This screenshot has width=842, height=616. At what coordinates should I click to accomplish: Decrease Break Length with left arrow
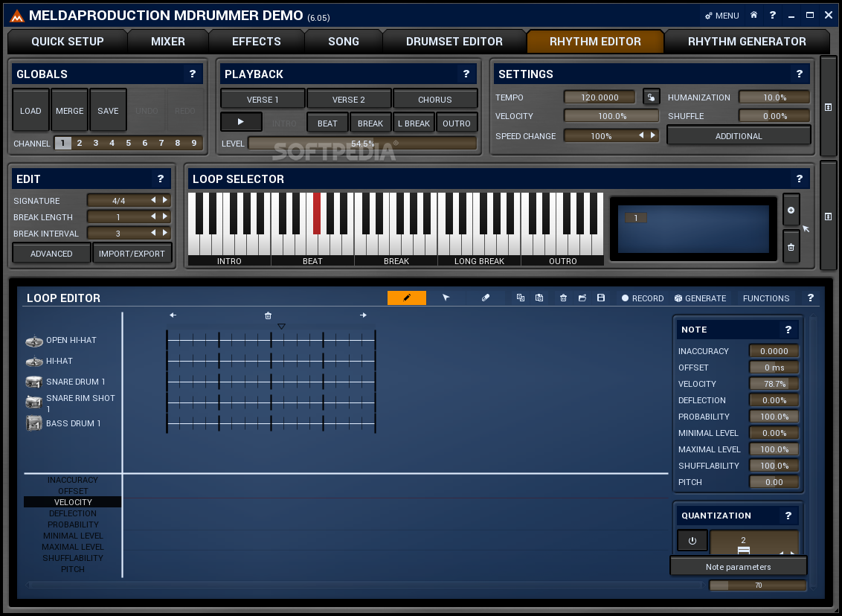[x=153, y=216]
